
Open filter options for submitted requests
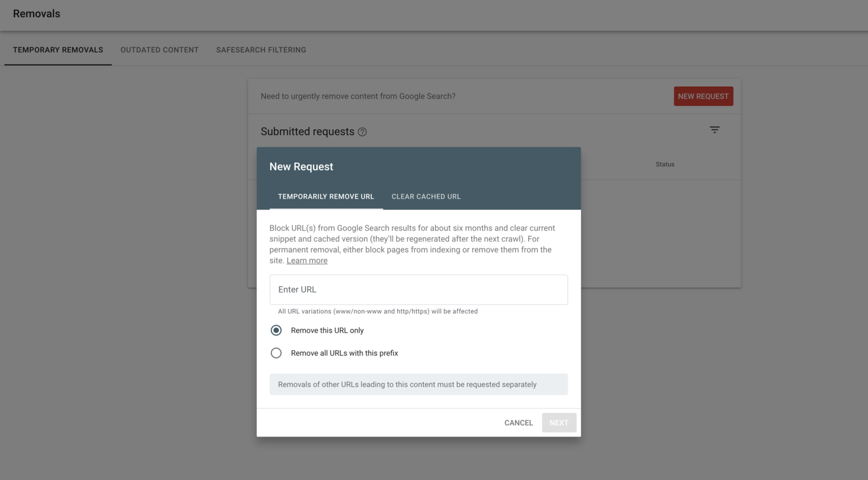715,130
